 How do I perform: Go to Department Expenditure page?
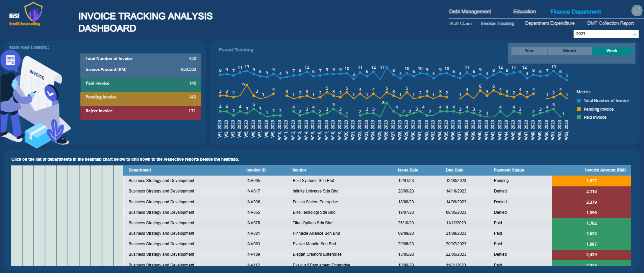coord(550,23)
